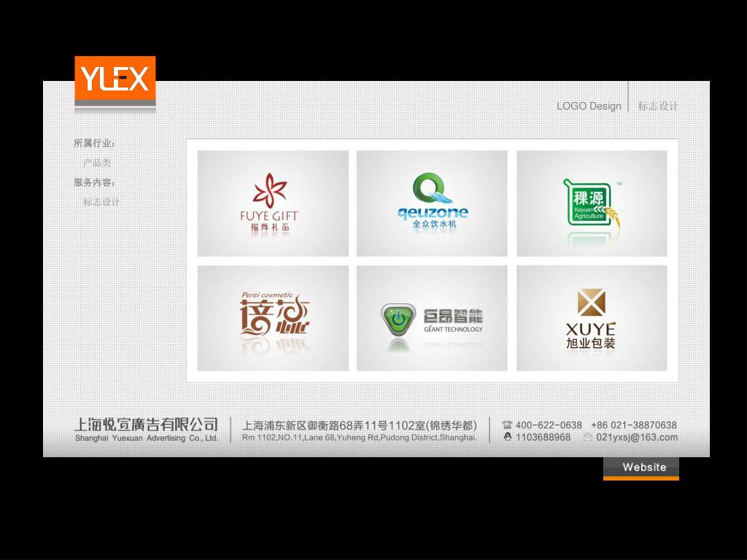Viewport: 747px width, 560px height.
Task: Open the FUYE GIFT logo thumbnail
Action: point(273,203)
